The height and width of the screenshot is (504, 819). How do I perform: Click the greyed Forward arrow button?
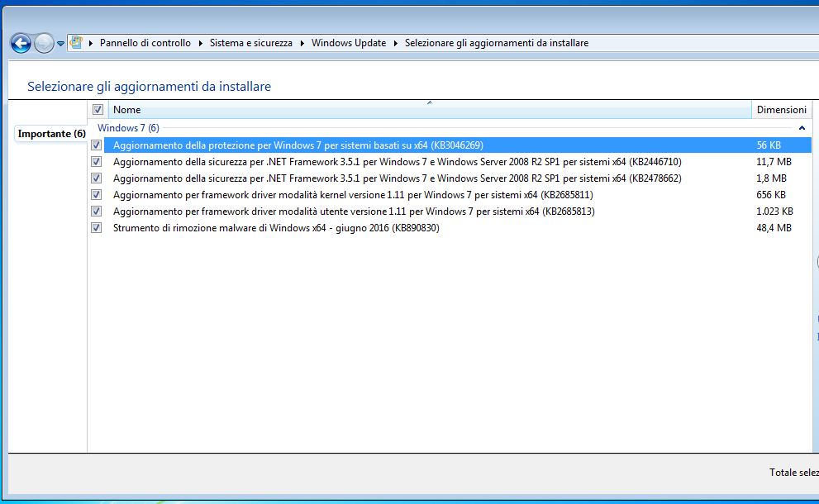pos(44,43)
